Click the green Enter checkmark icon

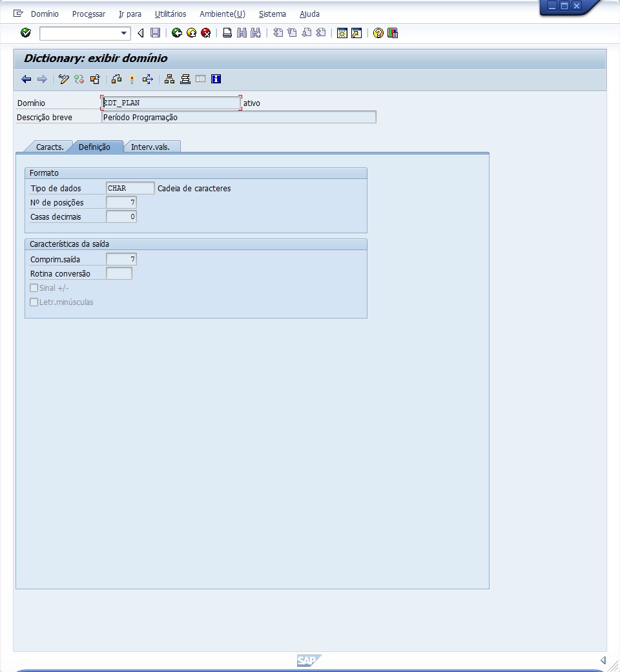26,33
